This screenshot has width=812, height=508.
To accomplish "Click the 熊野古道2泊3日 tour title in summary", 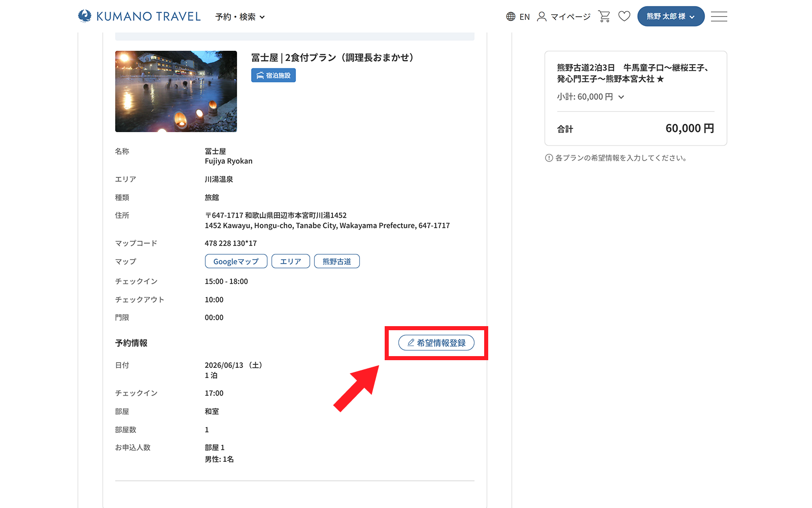I will [632, 73].
